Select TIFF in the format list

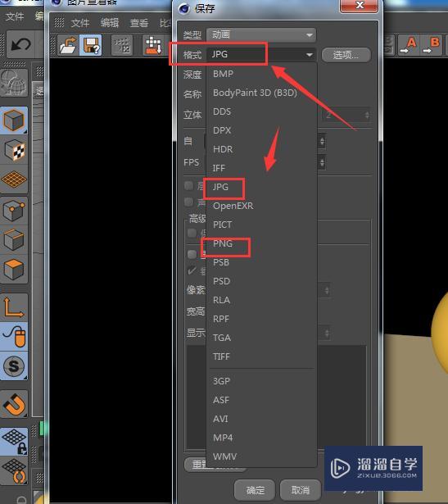[x=221, y=356]
